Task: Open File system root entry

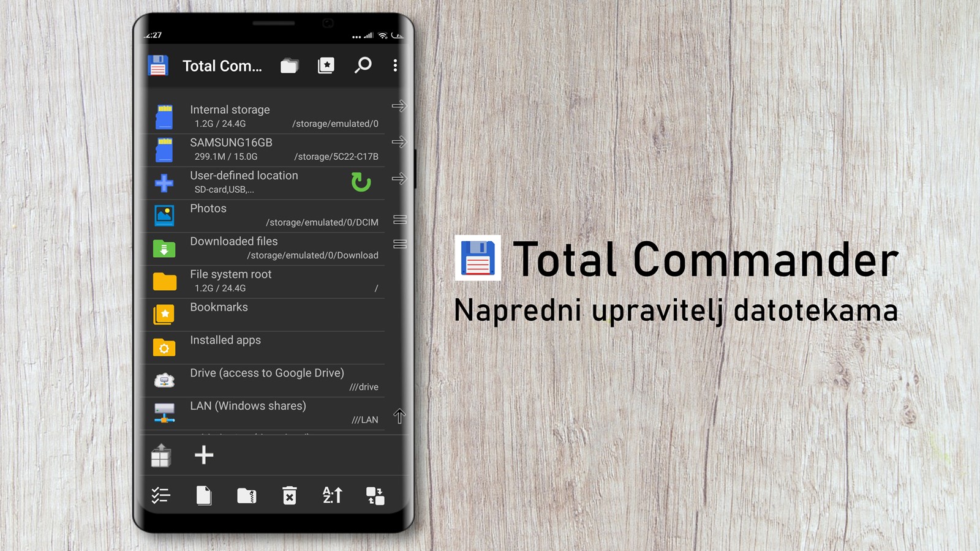Action: tap(263, 282)
